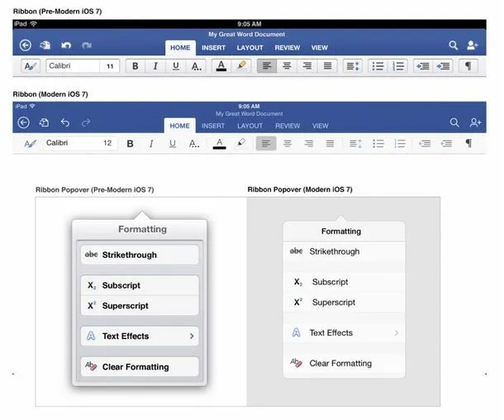
Task: Undo in the Pre-Modern ribbon
Action: (x=66, y=45)
